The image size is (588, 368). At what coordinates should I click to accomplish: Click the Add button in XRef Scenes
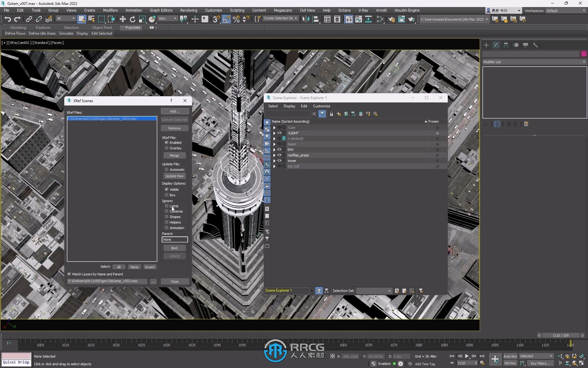[x=175, y=111]
